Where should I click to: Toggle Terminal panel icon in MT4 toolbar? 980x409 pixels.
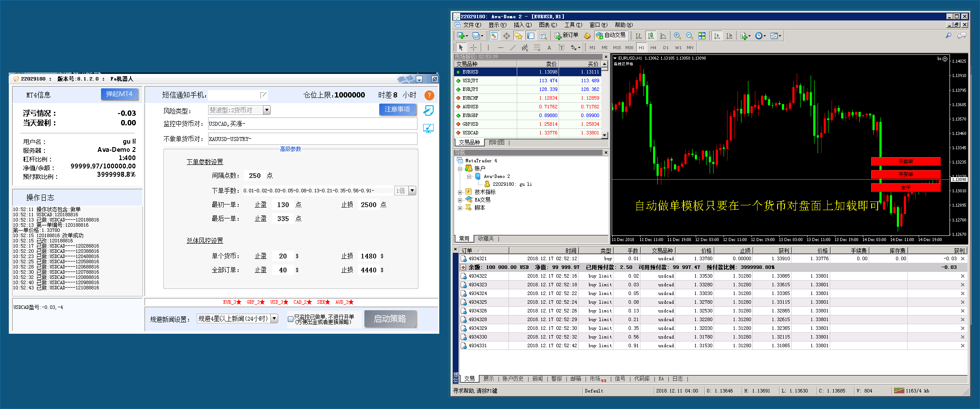point(531,36)
